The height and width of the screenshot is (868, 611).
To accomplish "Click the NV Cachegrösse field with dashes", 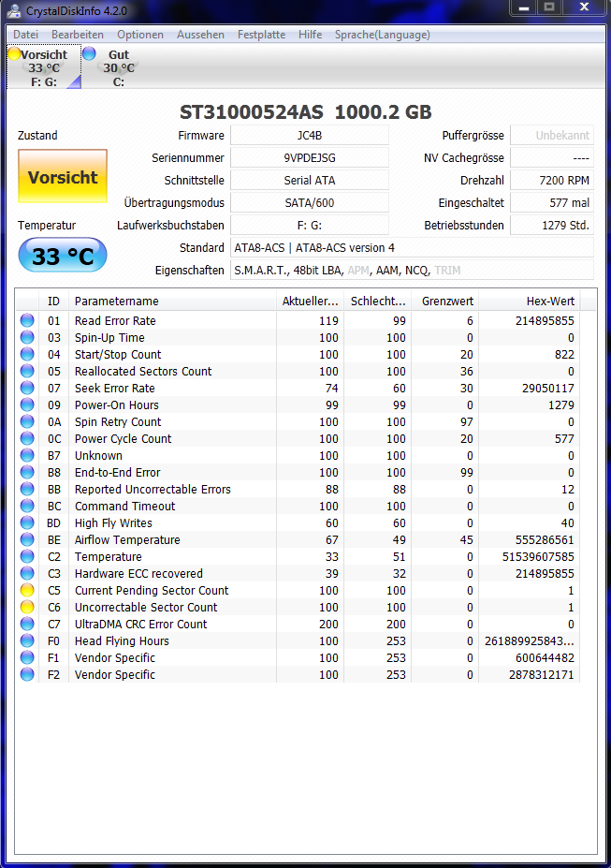I will click(552, 157).
